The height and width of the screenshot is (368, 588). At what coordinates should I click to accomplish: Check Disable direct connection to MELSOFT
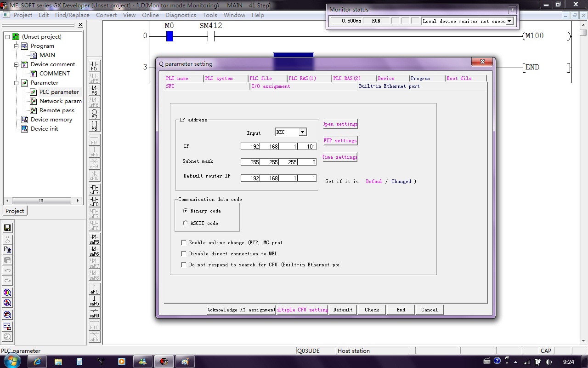[x=184, y=253]
